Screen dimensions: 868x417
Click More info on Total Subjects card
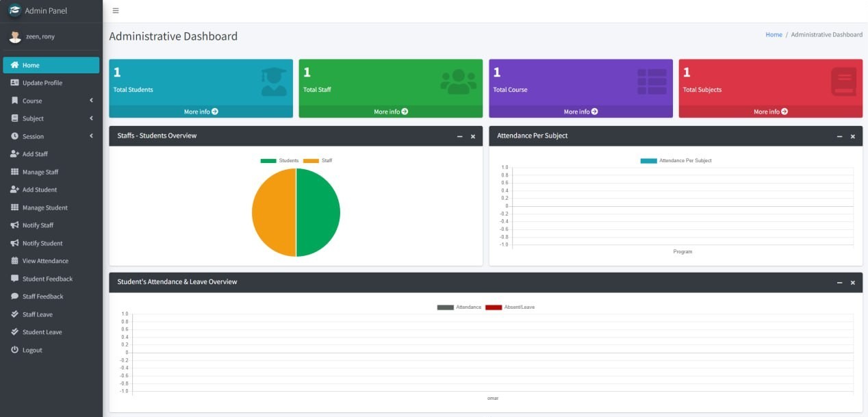pyautogui.click(x=771, y=112)
